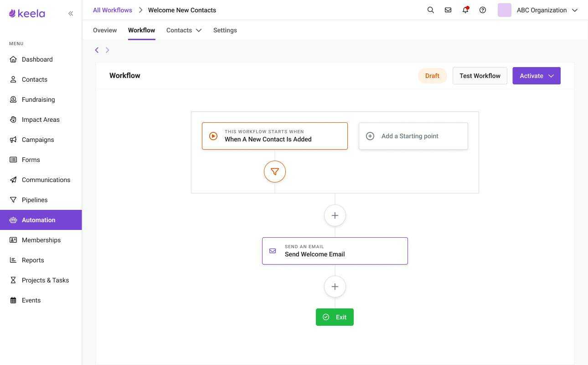Open Events in sidebar
Image resolution: width=588 pixels, height=365 pixels.
(x=41, y=300)
